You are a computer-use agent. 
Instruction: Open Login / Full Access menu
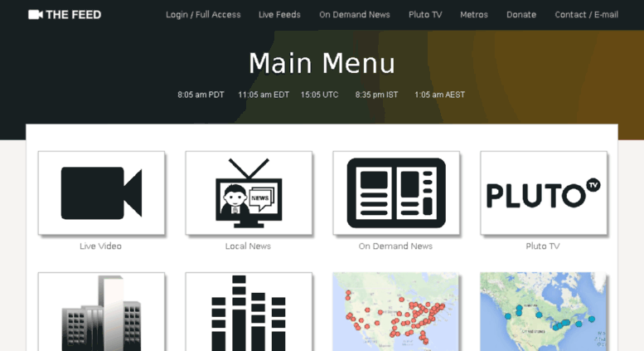coord(203,15)
